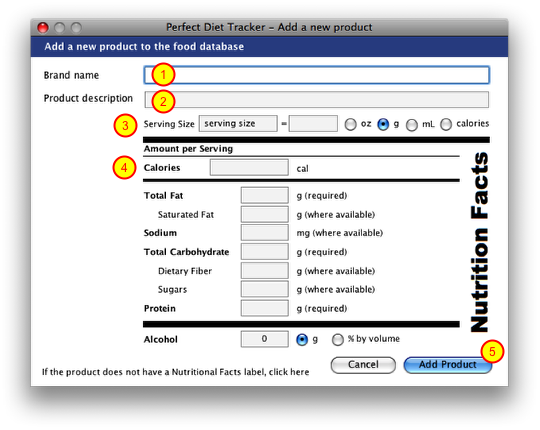Viewport: 540px width, 430px height.
Task: Click the 'Amount per Serving' heading text
Action: 188,149
